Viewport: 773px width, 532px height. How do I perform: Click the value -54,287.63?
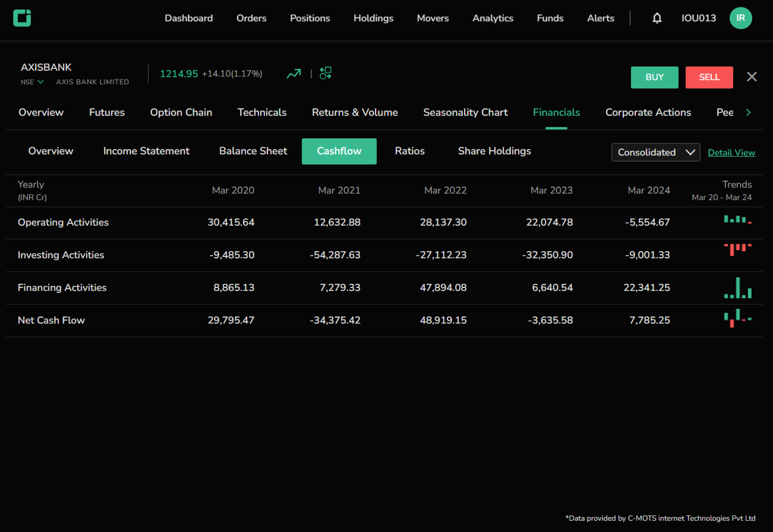(335, 255)
